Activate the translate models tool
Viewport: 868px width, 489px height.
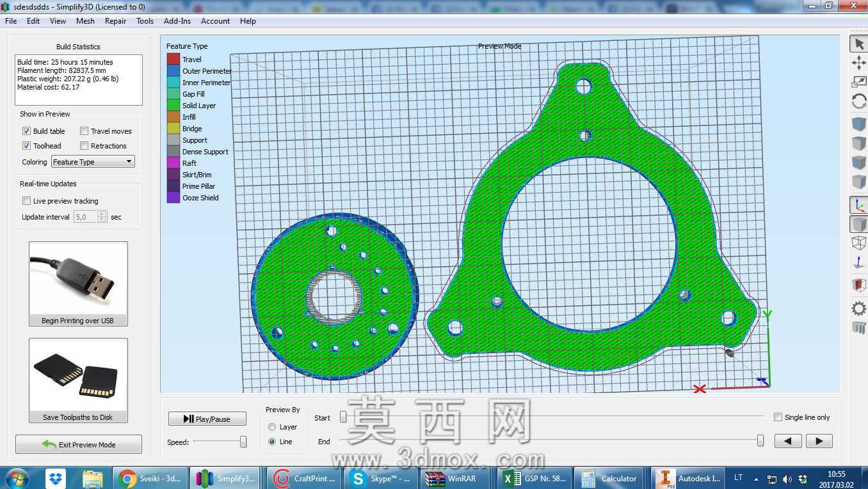tap(859, 63)
